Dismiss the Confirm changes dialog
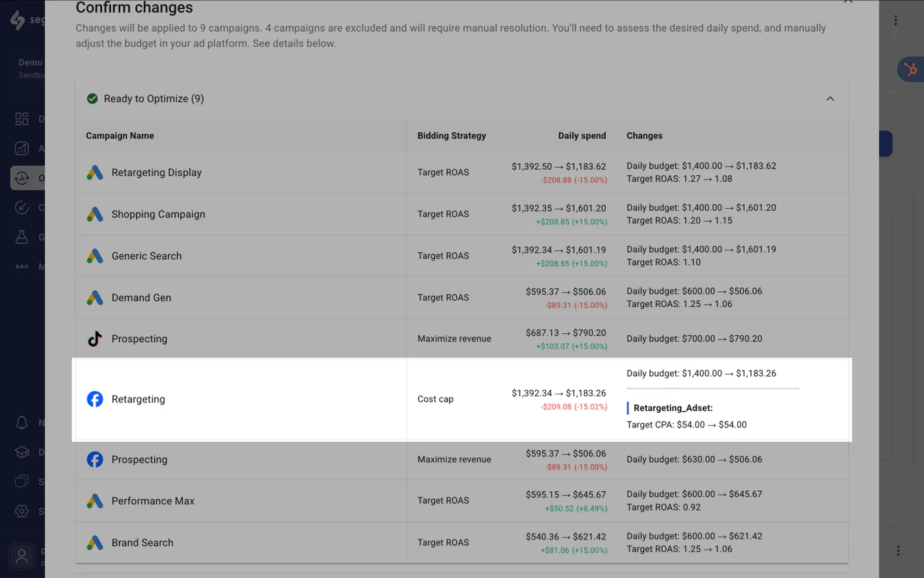This screenshot has width=924, height=578. pyautogui.click(x=848, y=3)
